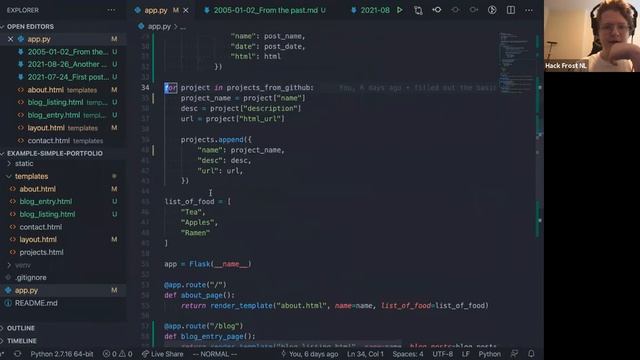Close the app.py editor tab

click(x=186, y=10)
